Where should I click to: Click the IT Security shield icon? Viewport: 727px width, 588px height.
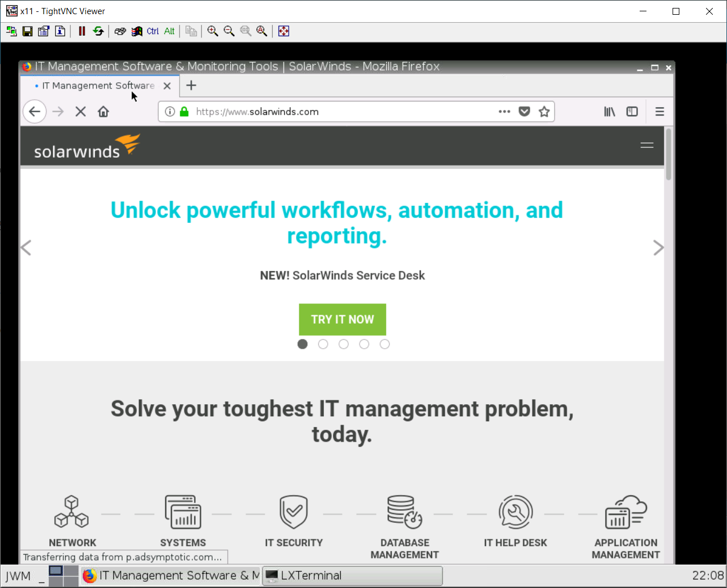click(294, 511)
